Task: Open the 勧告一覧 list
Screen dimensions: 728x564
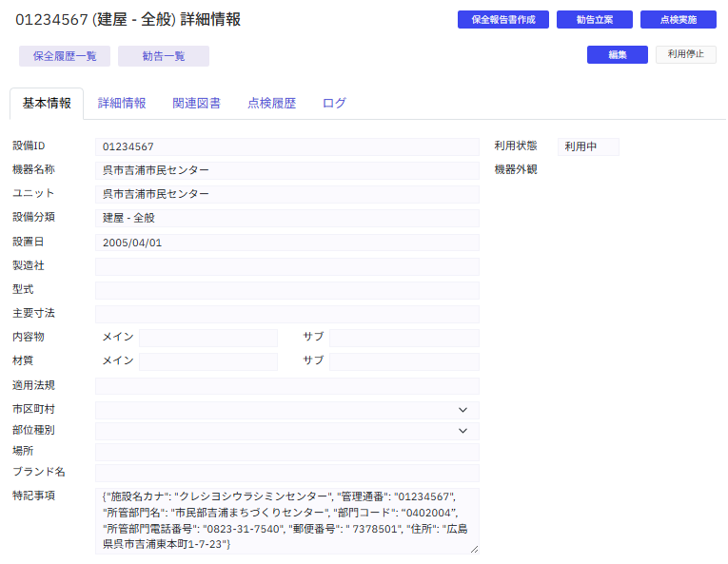Action: tap(164, 56)
